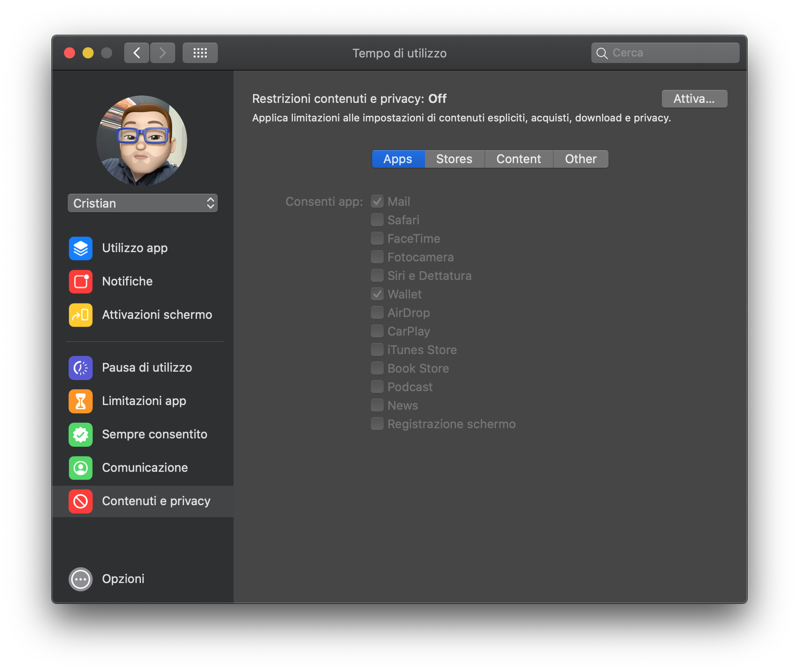Tick the Podcast checkbox
Screen dimensions: 799x672
tap(377, 387)
